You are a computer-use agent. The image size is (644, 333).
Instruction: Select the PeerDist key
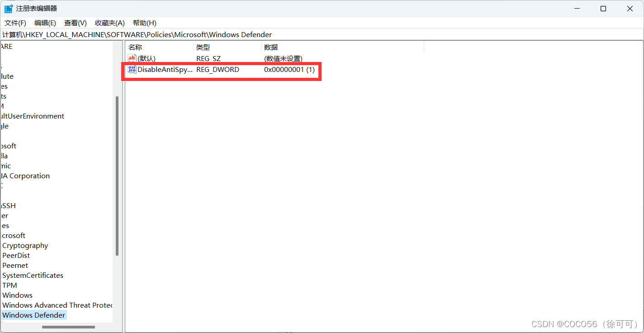pyautogui.click(x=16, y=255)
